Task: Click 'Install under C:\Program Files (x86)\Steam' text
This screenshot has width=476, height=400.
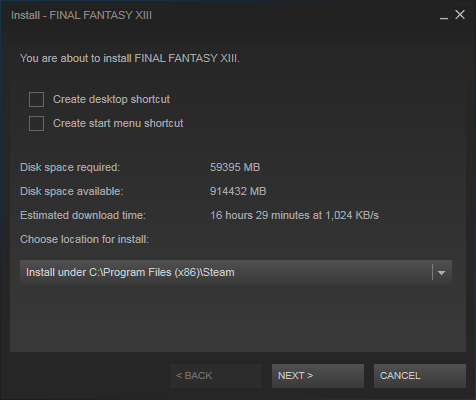Action: pos(130,272)
